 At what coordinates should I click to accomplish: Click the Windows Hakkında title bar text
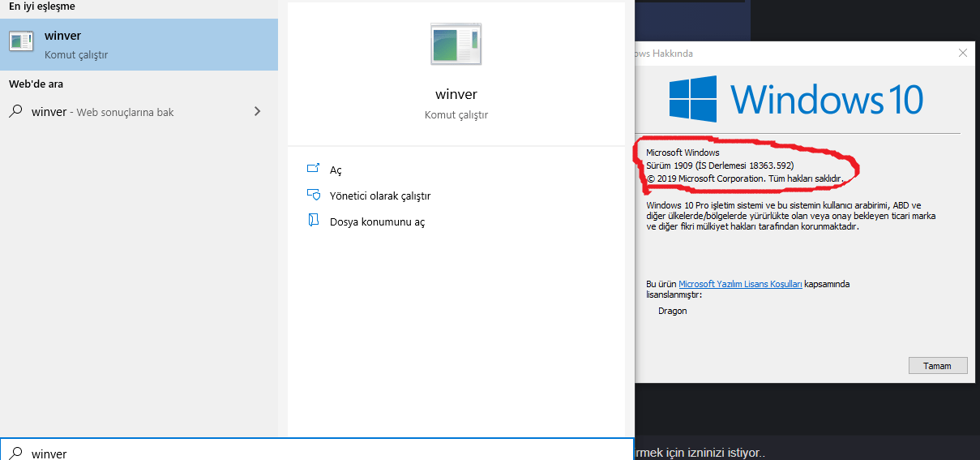665,54
